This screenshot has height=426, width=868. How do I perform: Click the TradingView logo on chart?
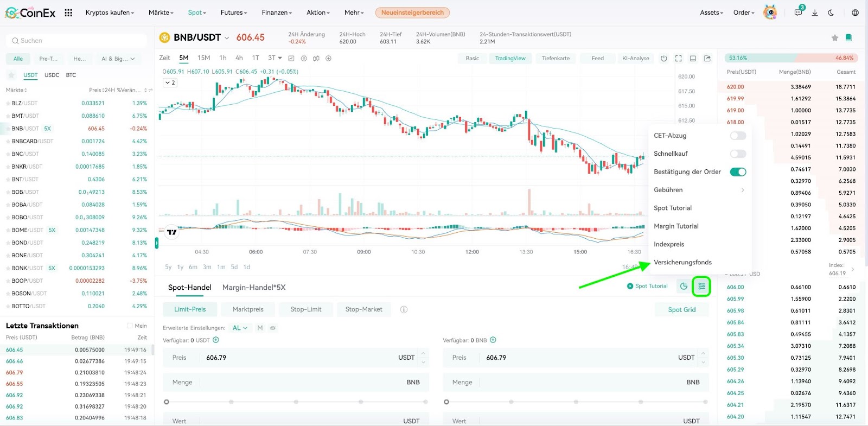[172, 232]
